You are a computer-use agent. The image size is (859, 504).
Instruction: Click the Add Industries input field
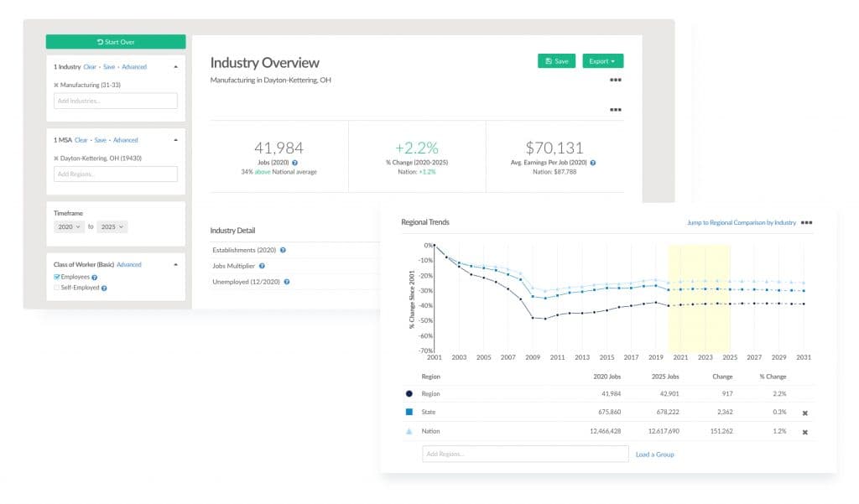[x=116, y=101]
